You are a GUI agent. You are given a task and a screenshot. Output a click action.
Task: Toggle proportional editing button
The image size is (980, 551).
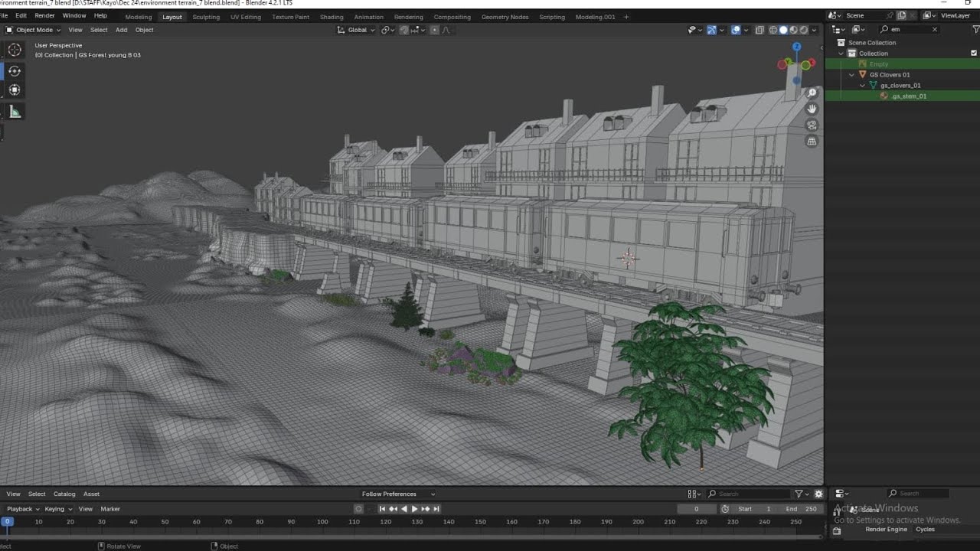point(435,30)
